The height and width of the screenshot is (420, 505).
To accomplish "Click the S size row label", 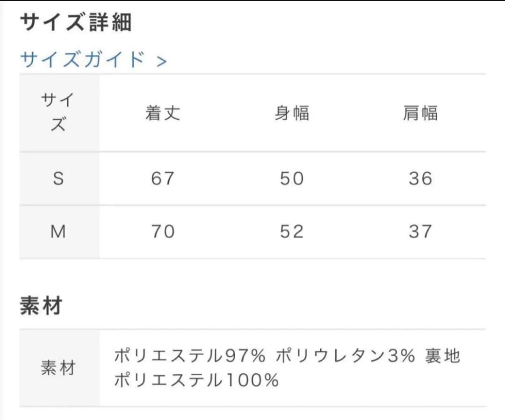I will [x=58, y=178].
